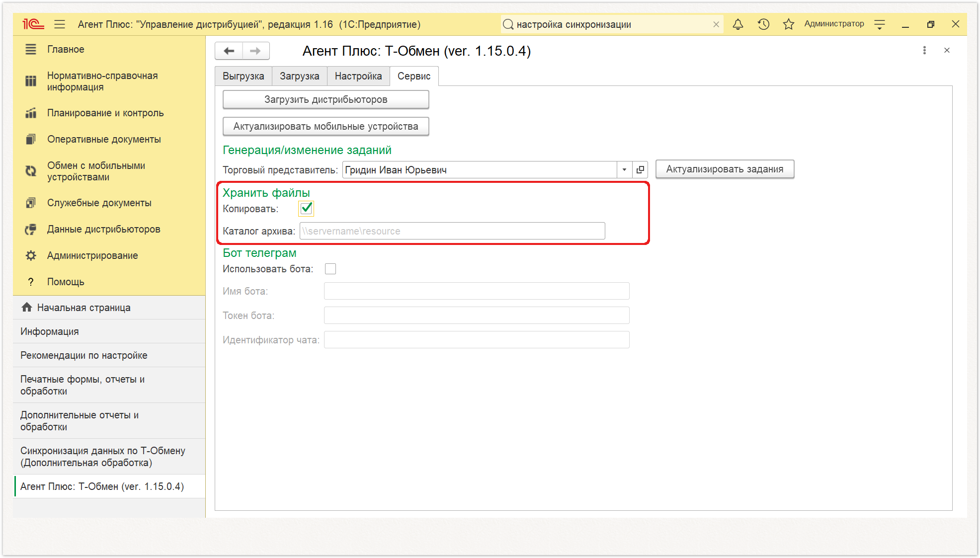980x558 pixels.
Task: Click the search magnifier icon
Action: click(508, 24)
